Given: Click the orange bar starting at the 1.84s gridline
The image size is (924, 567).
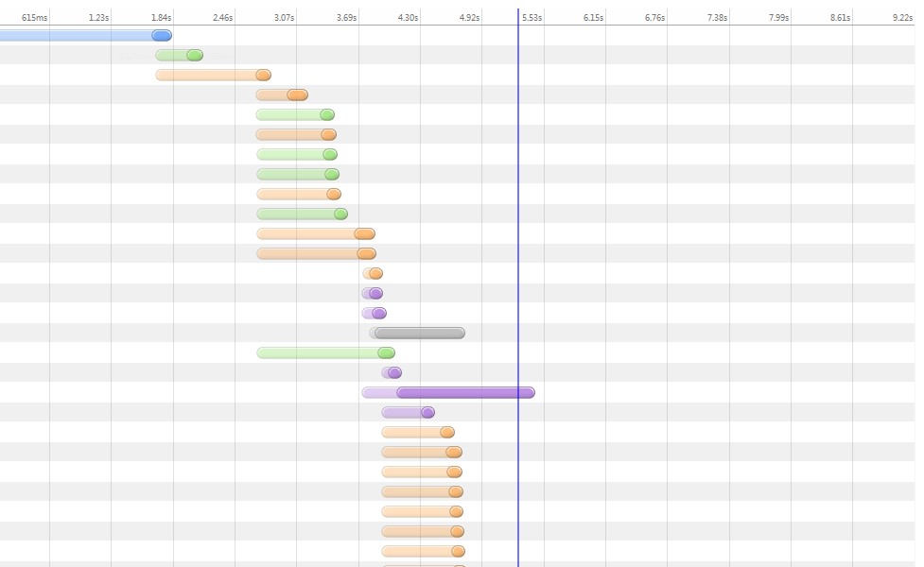Looking at the screenshot, I should point(214,76).
